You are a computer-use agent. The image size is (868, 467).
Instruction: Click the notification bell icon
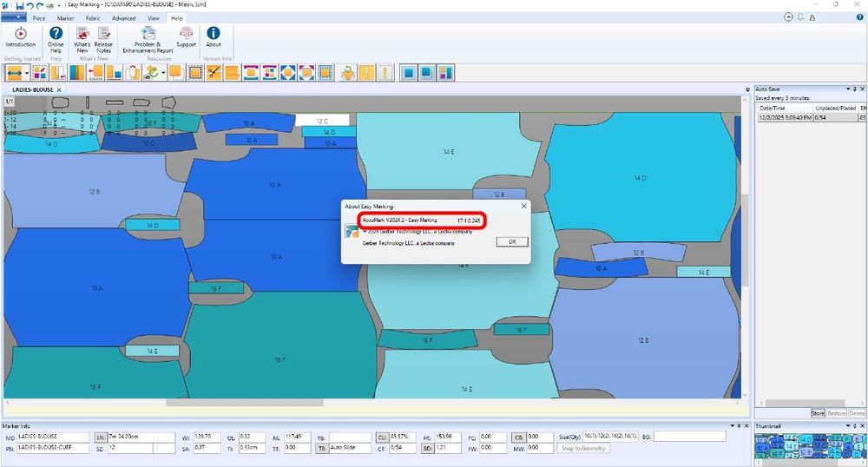[x=800, y=17]
